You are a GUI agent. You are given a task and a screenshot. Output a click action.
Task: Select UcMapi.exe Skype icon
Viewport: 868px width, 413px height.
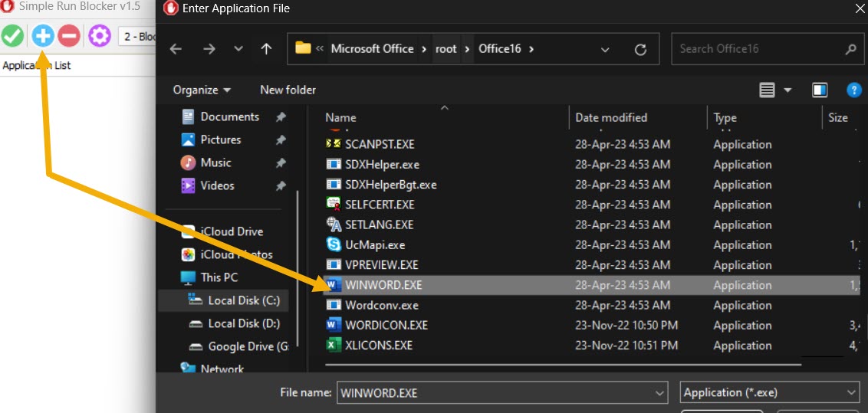click(334, 245)
